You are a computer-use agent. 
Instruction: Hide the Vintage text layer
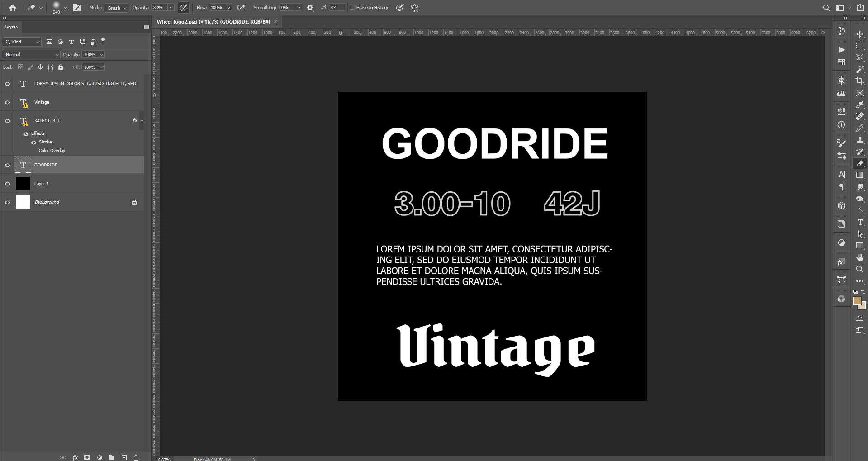pos(7,102)
